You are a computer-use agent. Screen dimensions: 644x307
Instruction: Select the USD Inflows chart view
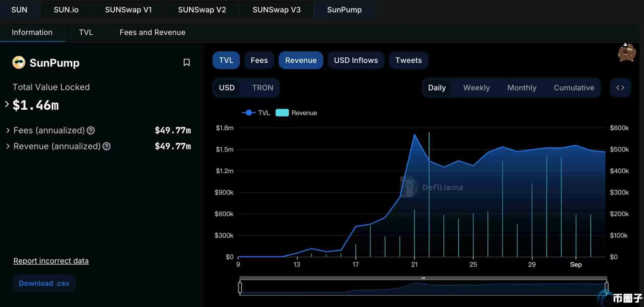(x=356, y=60)
